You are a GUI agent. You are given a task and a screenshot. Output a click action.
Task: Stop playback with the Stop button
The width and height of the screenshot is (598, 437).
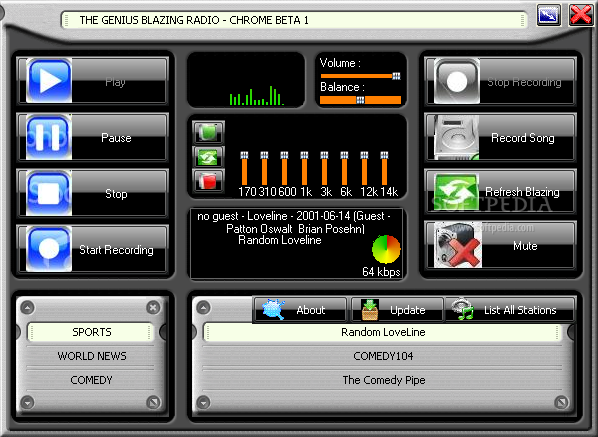pyautogui.click(x=93, y=193)
